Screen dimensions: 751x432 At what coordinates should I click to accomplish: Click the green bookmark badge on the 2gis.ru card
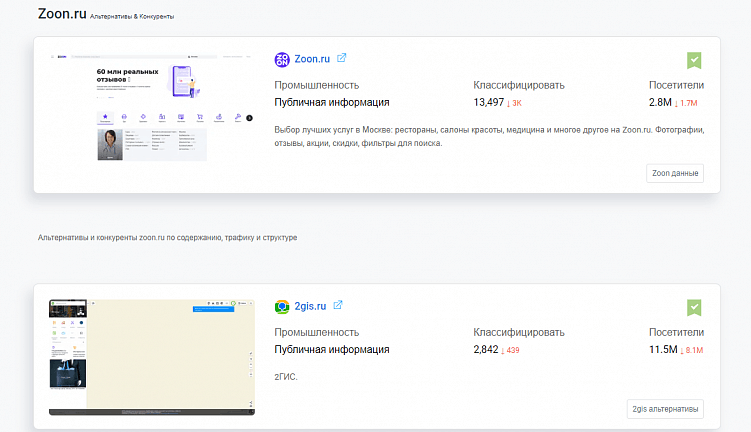coord(694,307)
